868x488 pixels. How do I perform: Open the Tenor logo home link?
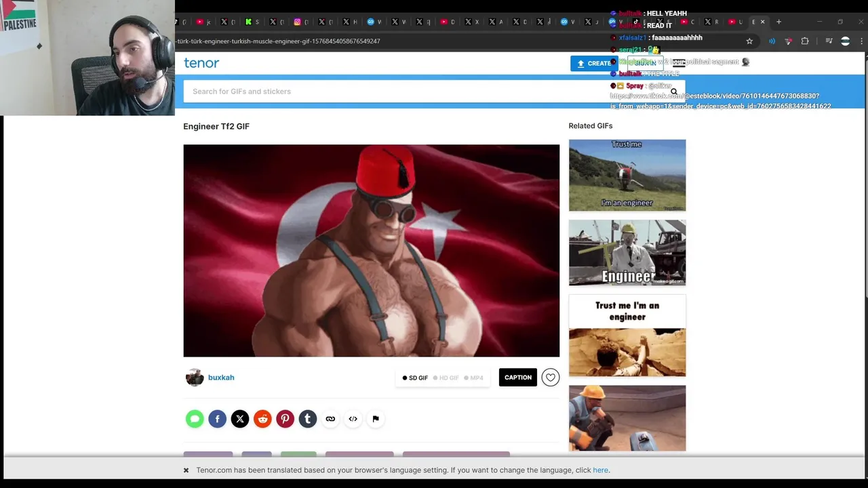(x=201, y=63)
